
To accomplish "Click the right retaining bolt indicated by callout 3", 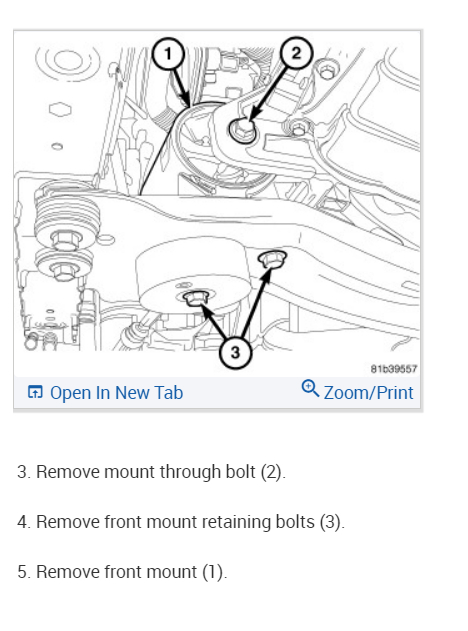I will pos(272,259).
